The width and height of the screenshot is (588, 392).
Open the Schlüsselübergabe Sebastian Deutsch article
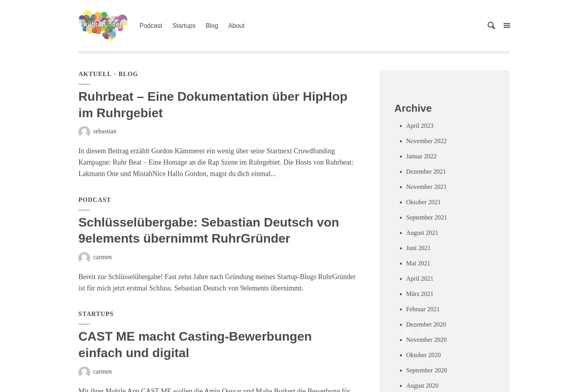(x=209, y=230)
